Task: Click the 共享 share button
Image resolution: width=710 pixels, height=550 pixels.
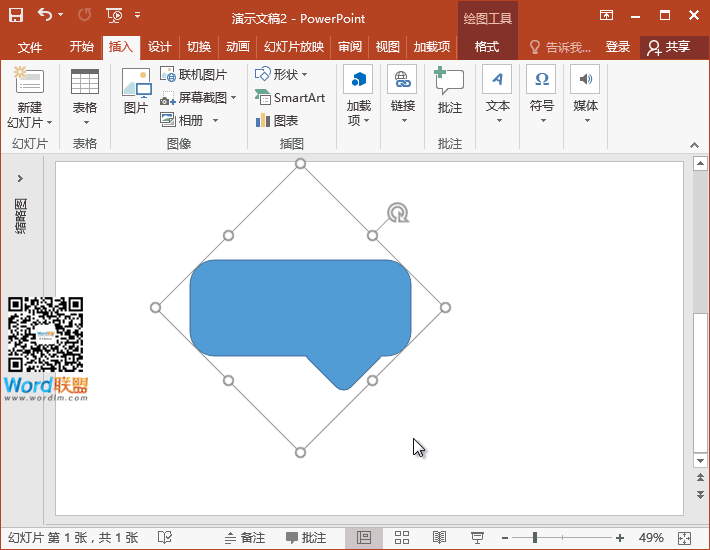Action: 669,47
